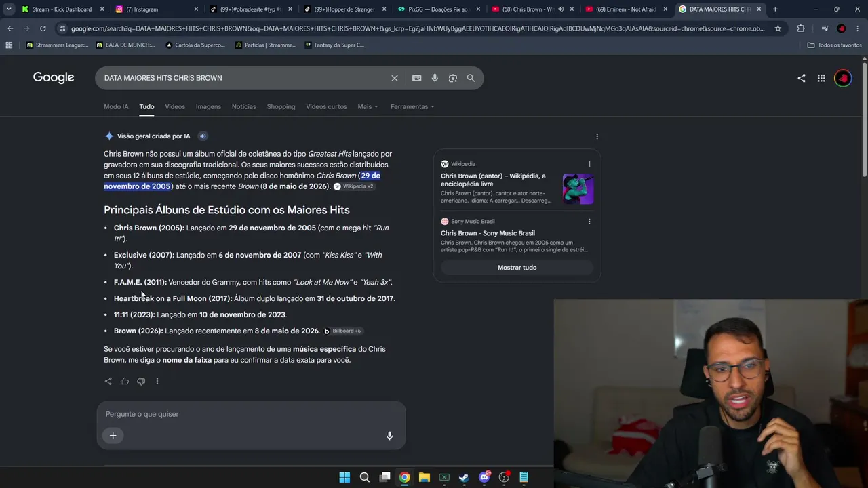Viewport: 868px width, 488px height.
Task: Submit search with the magnifier icon
Action: pyautogui.click(x=471, y=78)
